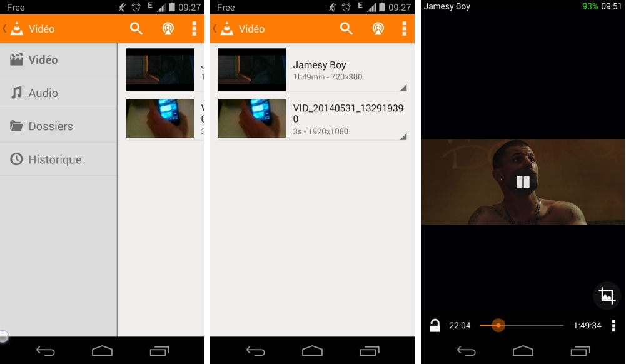Screen dimensions: 626x364
Task: Open Dossiers in the side drawer
Action: pyautogui.click(x=50, y=126)
